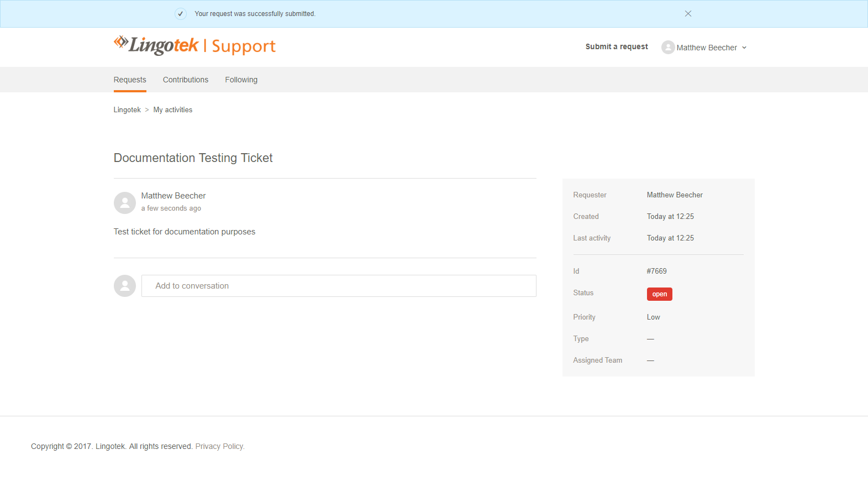Switch to the Following tab
This screenshot has height=486, width=868.
(241, 80)
